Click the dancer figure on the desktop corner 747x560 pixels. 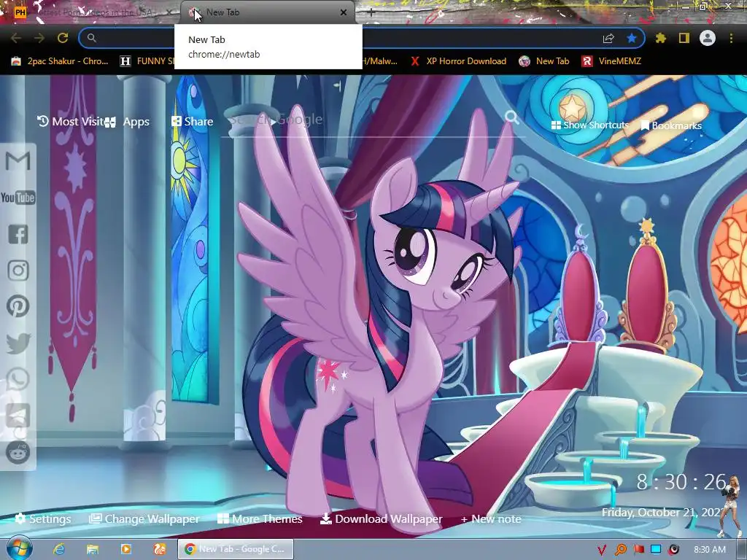729,507
